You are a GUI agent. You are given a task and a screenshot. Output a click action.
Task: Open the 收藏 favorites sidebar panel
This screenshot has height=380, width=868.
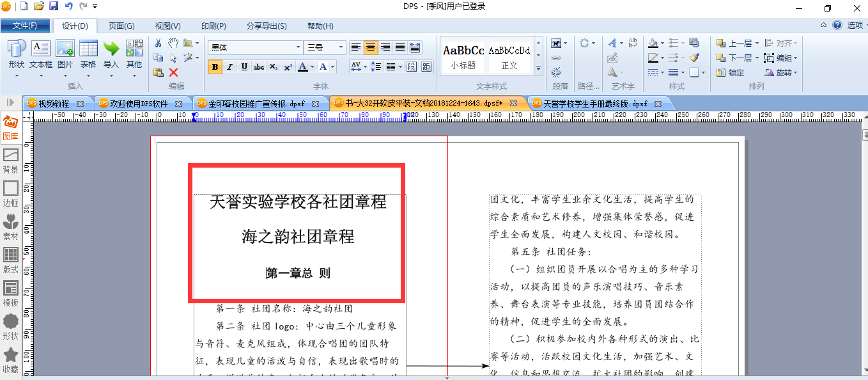click(11, 361)
